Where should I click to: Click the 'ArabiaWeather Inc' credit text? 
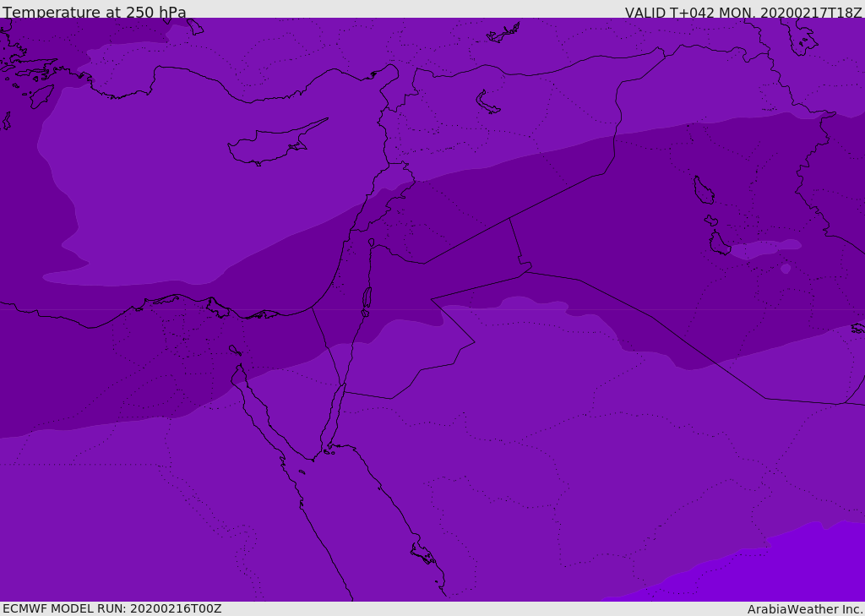point(804,609)
